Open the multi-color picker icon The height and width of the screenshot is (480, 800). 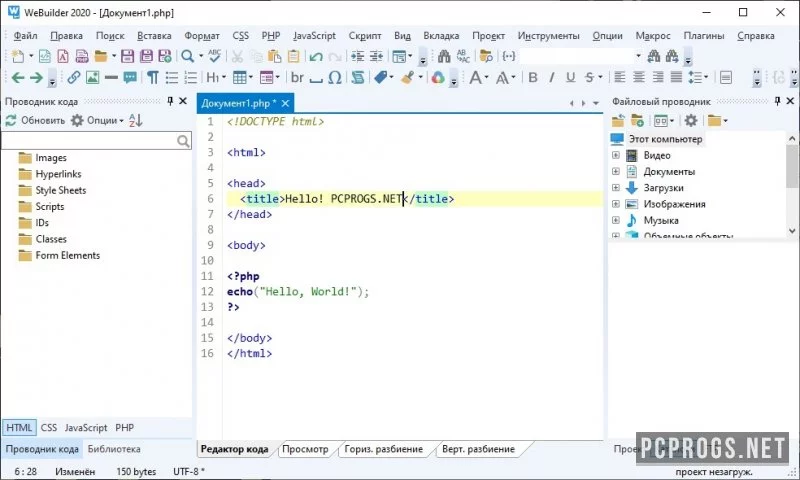point(438,78)
